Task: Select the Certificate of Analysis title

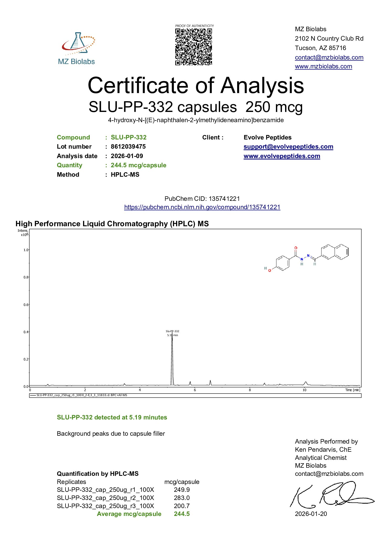Action: [x=196, y=85]
